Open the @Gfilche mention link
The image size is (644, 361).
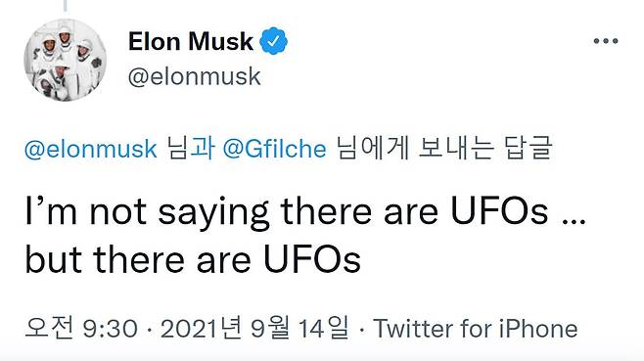click(x=274, y=149)
